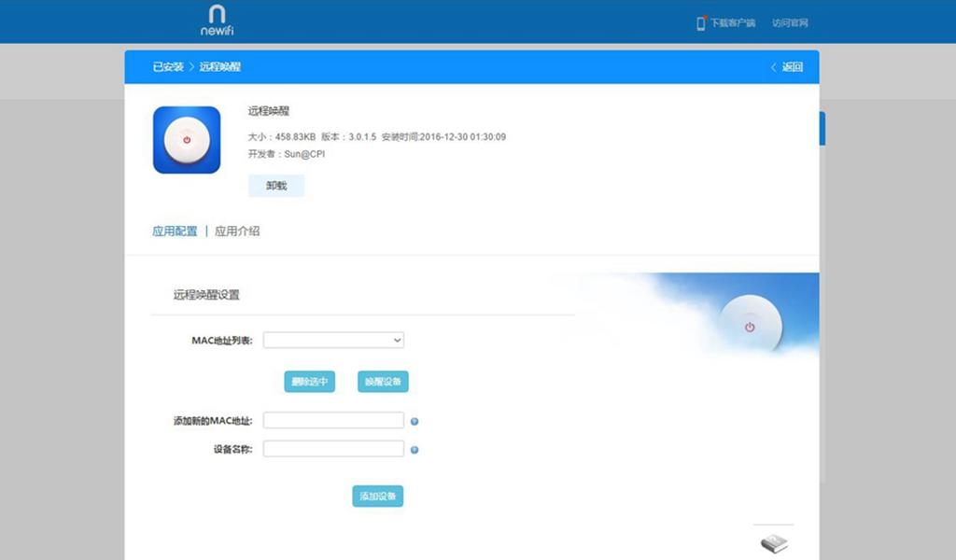Screen dimensions: 956x560
Task: Click inside the 添加新的MAC地址 input field
Action: pos(333,420)
